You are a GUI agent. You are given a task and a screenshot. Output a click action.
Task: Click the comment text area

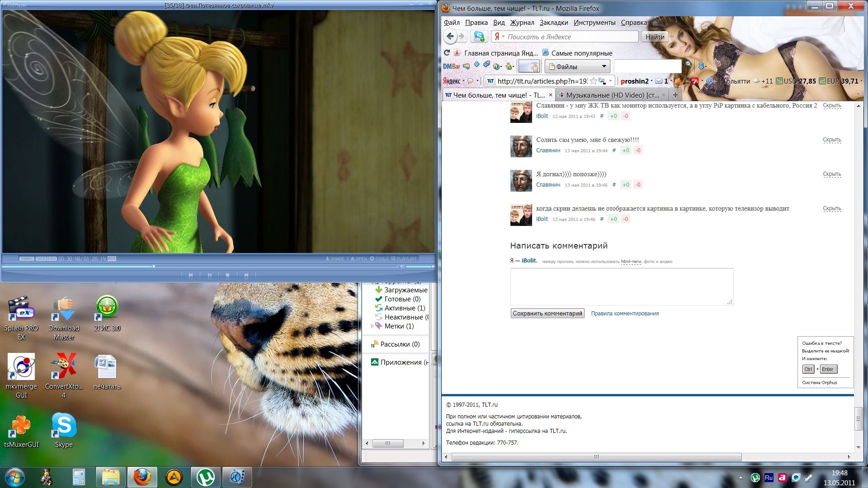[622, 286]
